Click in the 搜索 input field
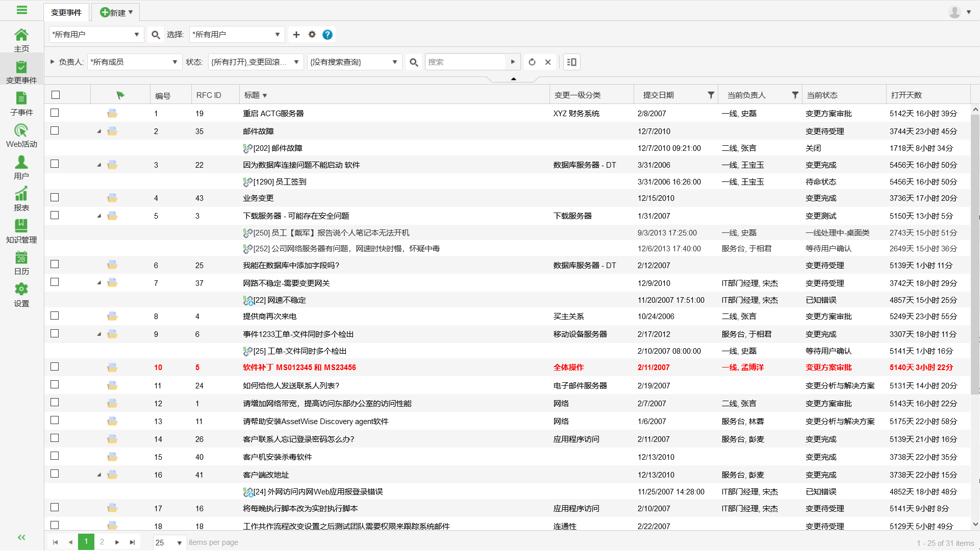Viewport: 980px width, 551px height. [465, 62]
